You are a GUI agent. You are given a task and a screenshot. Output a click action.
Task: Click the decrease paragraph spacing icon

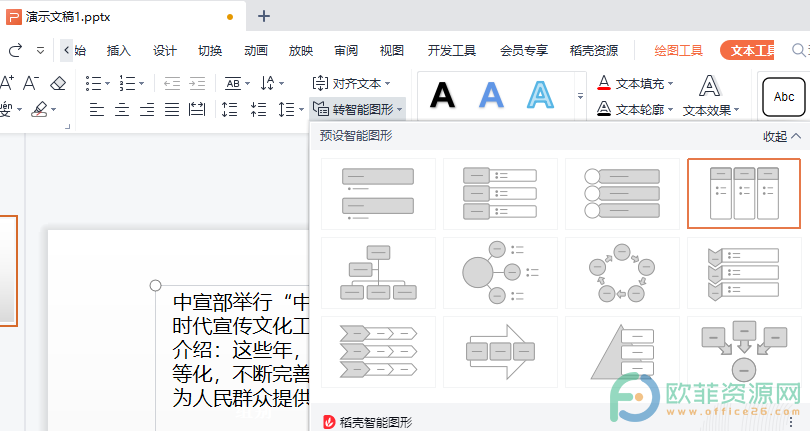[x=258, y=110]
